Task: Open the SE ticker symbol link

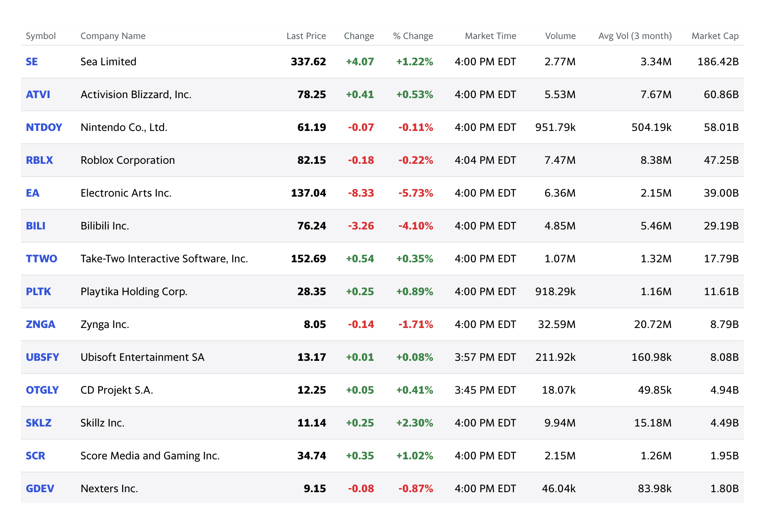Action: 32,62
